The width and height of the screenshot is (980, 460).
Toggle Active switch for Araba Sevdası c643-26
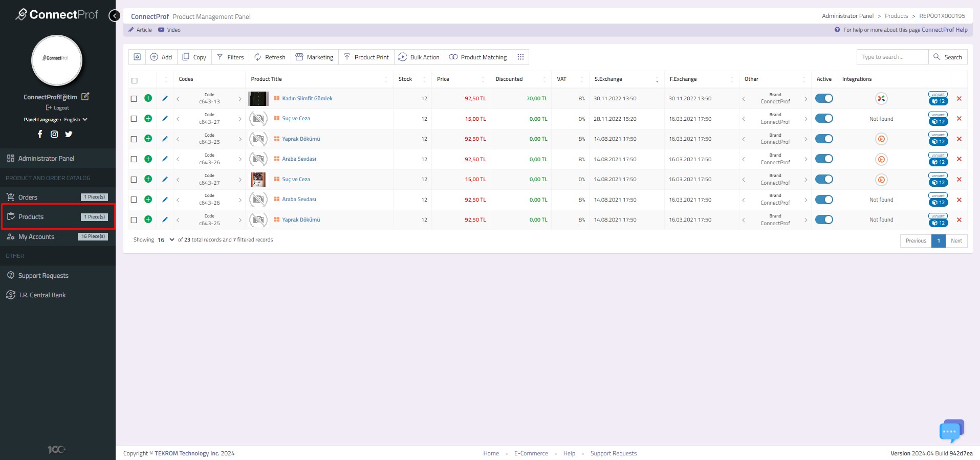pyautogui.click(x=824, y=159)
